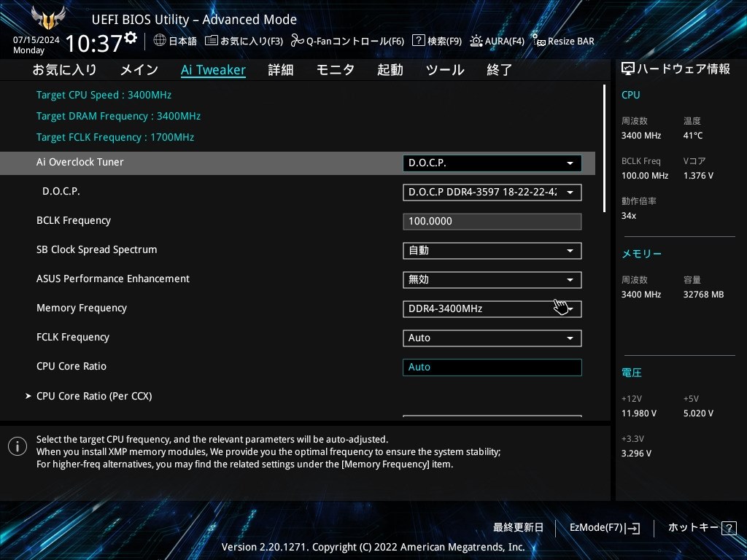Click the favorites list icon (F3)
Screen dimensions: 747x560
211,41
